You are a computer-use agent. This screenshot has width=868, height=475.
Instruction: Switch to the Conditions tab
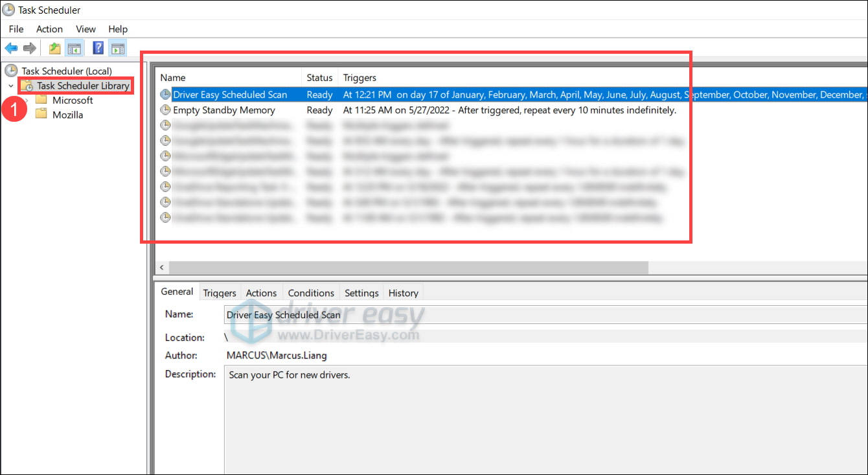(311, 293)
